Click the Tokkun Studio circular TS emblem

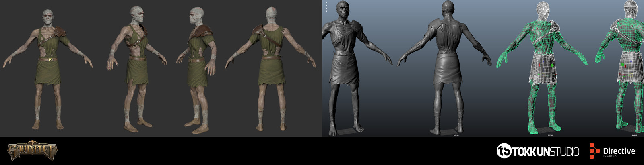click(x=504, y=151)
